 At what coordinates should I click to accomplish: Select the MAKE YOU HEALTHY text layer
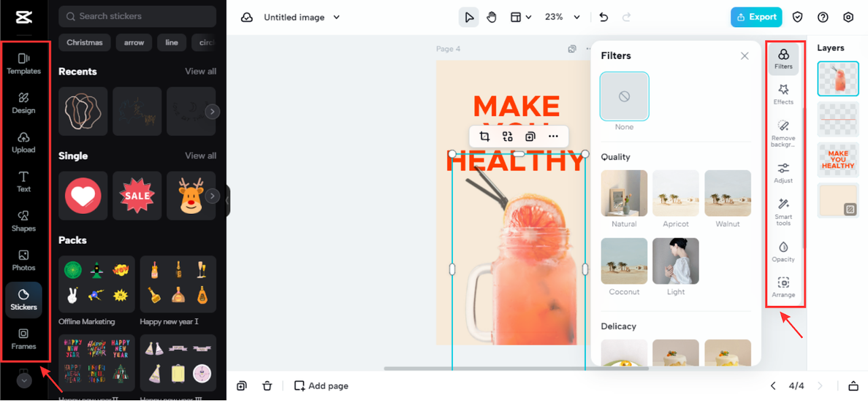pos(838,160)
